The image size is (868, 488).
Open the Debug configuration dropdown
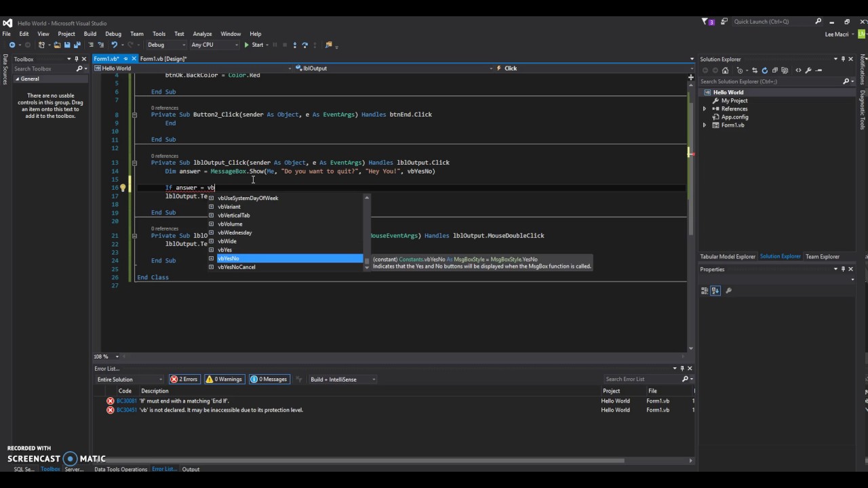coord(166,45)
